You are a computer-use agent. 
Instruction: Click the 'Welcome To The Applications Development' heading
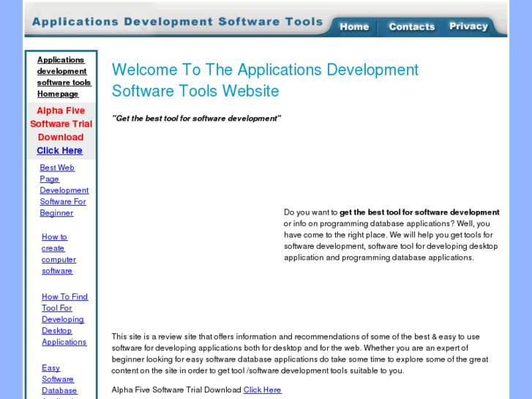(265, 80)
